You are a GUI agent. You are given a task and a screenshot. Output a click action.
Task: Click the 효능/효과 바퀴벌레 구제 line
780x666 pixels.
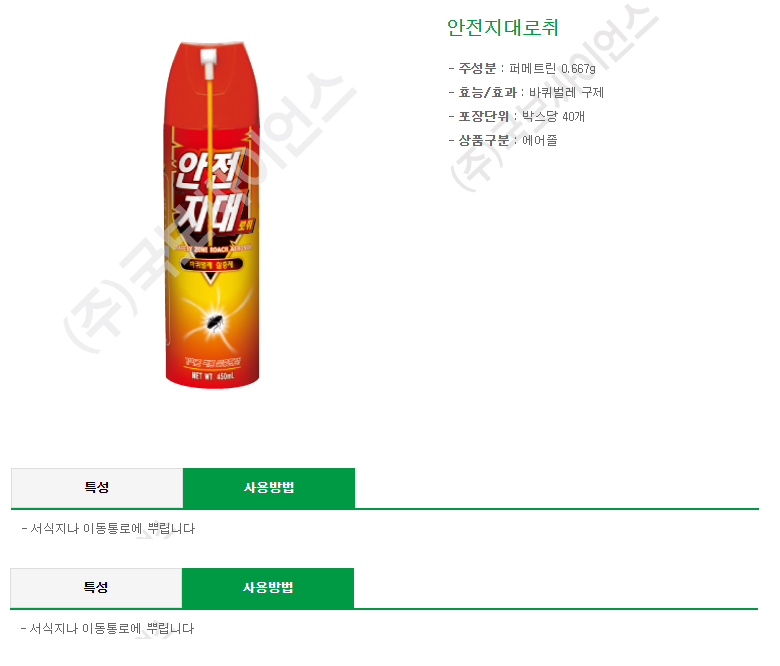pos(526,93)
